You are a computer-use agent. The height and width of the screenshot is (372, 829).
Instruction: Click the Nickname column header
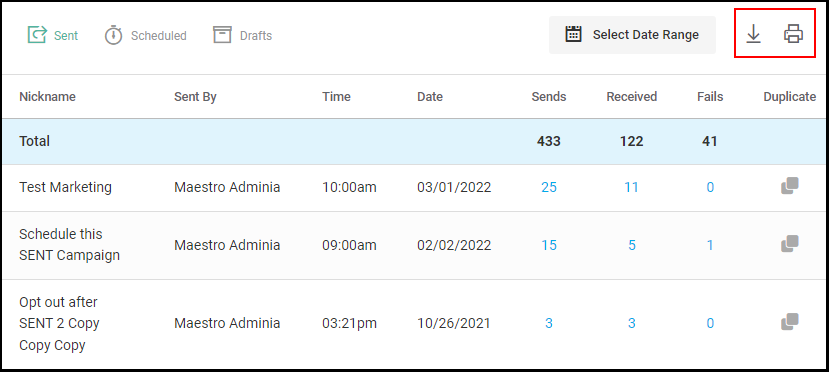47,97
